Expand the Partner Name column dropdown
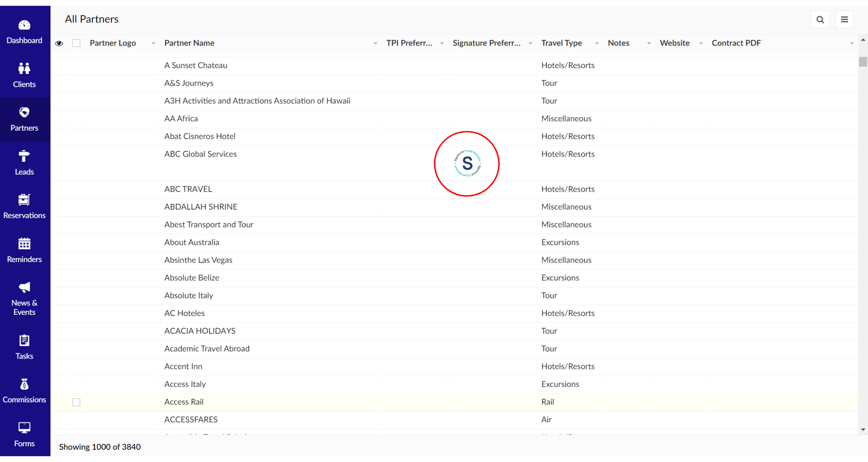 pos(375,43)
